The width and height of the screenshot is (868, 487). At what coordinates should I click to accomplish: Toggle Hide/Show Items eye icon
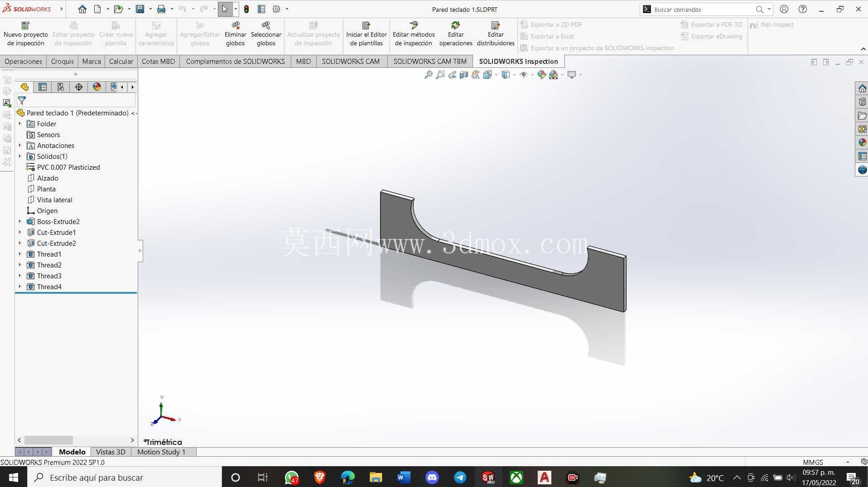coord(524,75)
